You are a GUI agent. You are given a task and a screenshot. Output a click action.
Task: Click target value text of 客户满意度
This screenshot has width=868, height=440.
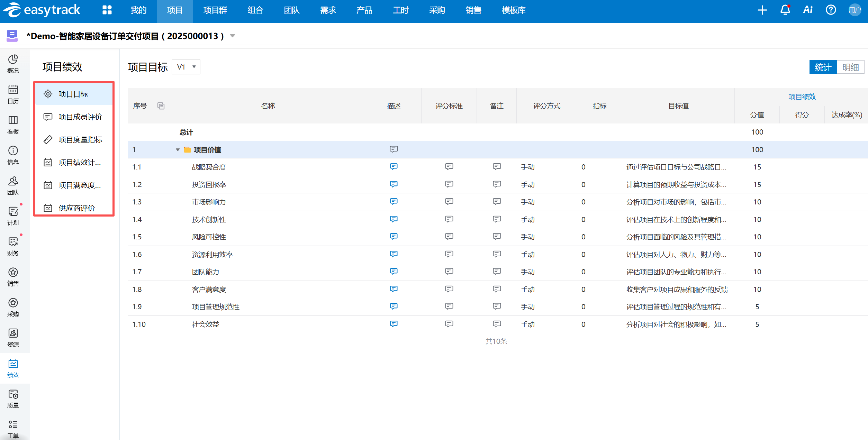(x=677, y=289)
